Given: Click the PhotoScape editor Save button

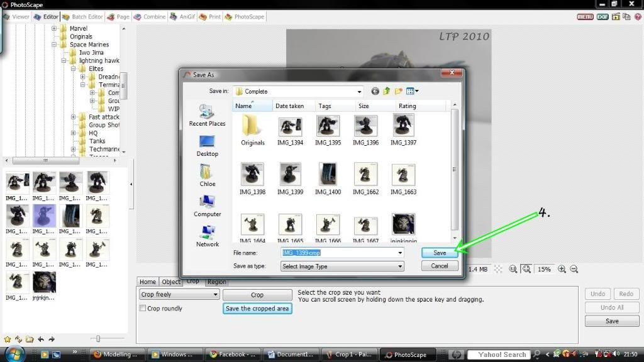Looking at the screenshot, I should 612,321.
